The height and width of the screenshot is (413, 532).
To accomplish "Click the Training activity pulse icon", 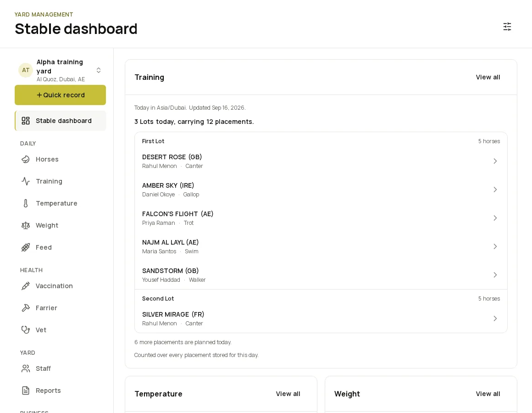I will [x=26, y=181].
